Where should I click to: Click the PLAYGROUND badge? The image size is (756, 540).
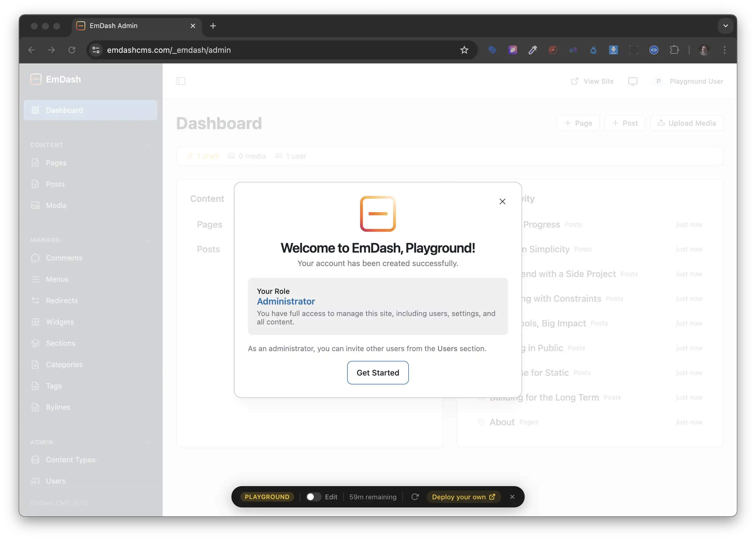point(267,497)
